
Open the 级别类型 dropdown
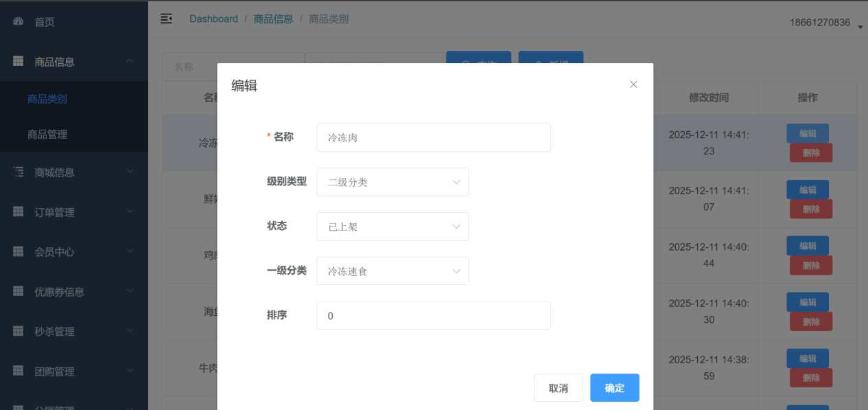(392, 182)
